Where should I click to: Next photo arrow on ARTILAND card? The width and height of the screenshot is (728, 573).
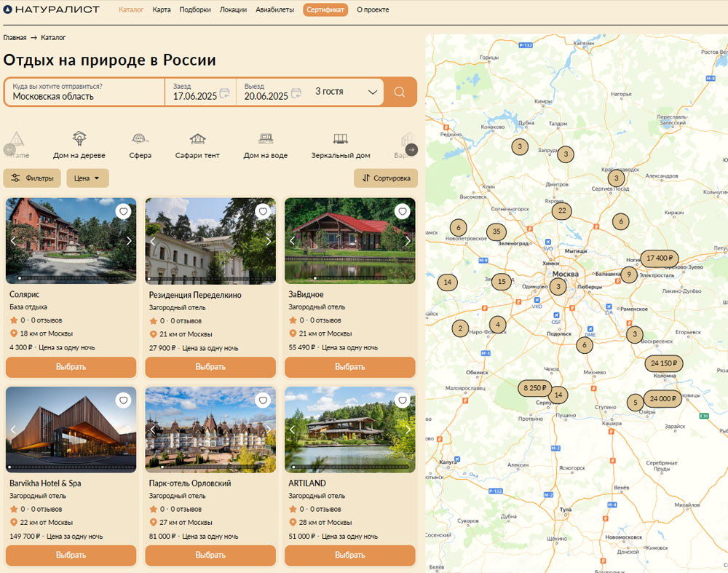pyautogui.click(x=408, y=430)
